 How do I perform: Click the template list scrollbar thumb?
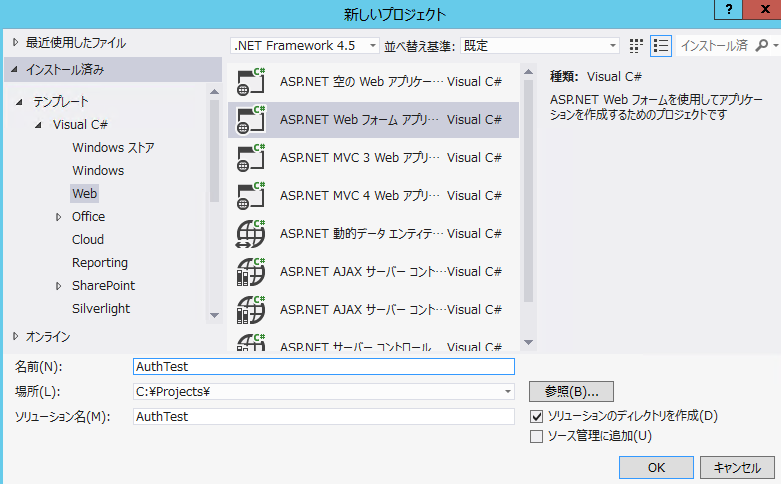click(x=528, y=191)
